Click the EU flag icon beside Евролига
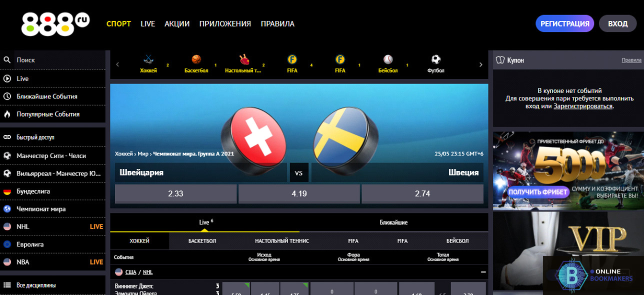The height and width of the screenshot is (295, 644). click(7, 244)
